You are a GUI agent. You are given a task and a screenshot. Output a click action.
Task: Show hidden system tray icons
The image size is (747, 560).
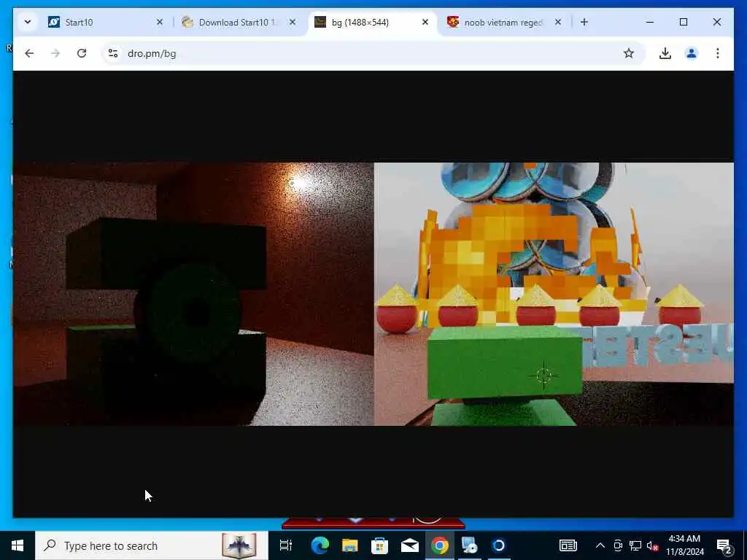tap(600, 545)
